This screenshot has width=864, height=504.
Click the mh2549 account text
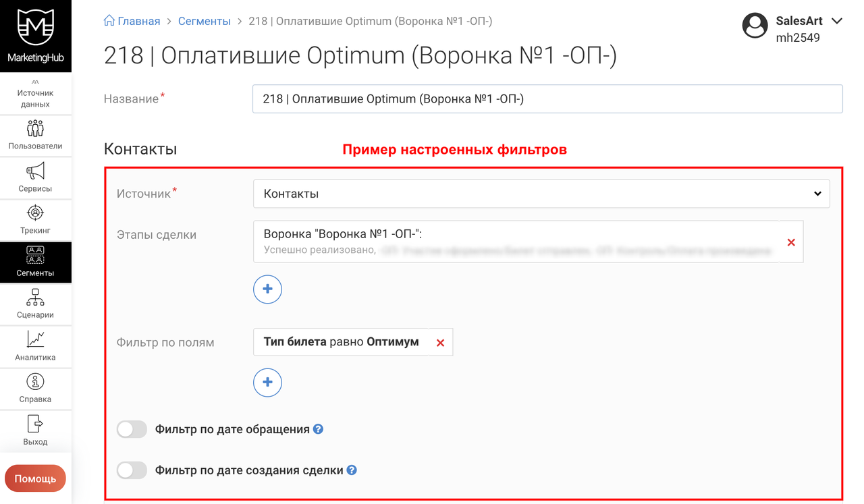point(798,38)
